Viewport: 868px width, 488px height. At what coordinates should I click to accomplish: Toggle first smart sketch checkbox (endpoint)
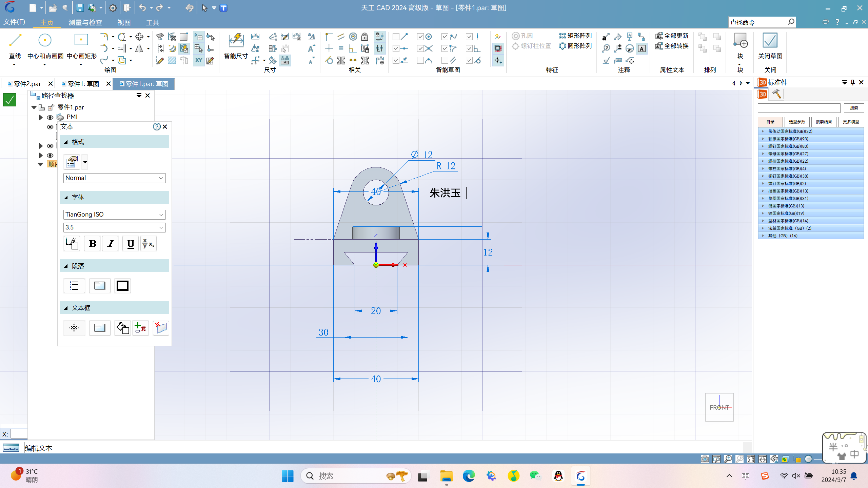click(396, 37)
